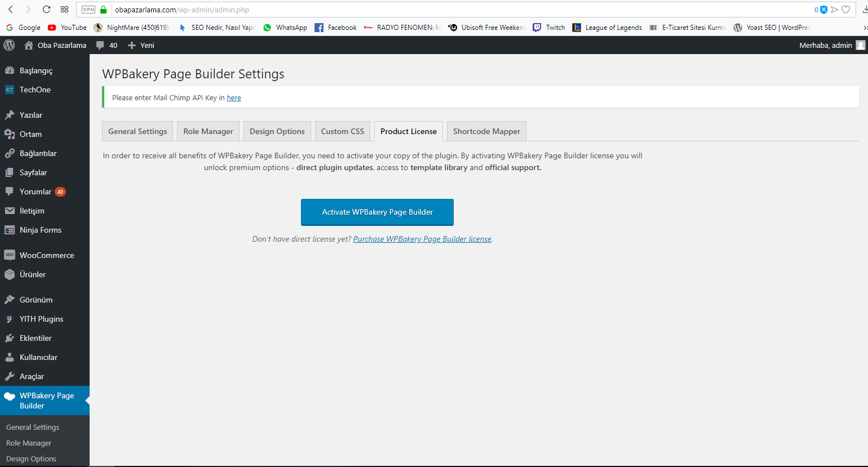
Task: Switch to General Settings tab
Action: [x=138, y=131]
